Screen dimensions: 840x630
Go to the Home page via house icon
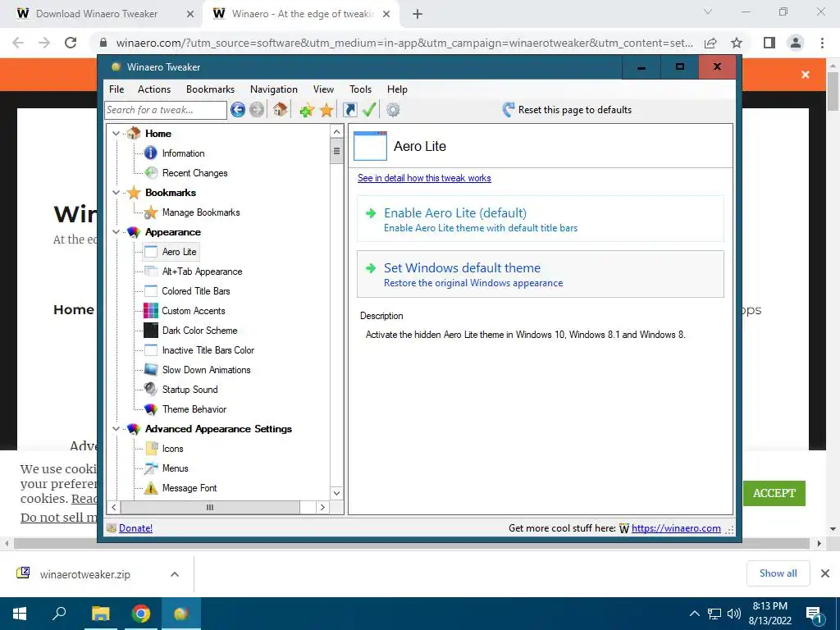pos(280,109)
